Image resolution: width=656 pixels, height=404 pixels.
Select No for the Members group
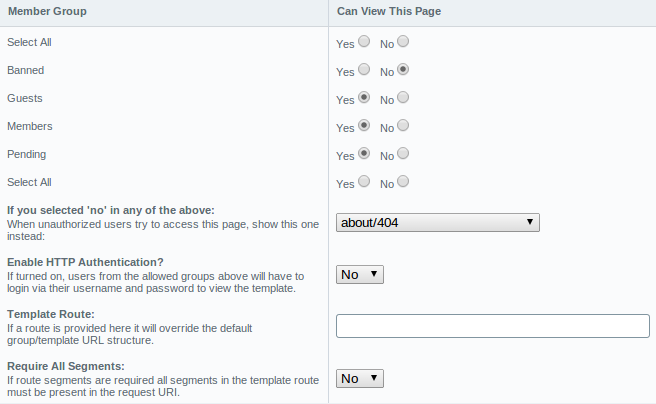[403, 126]
